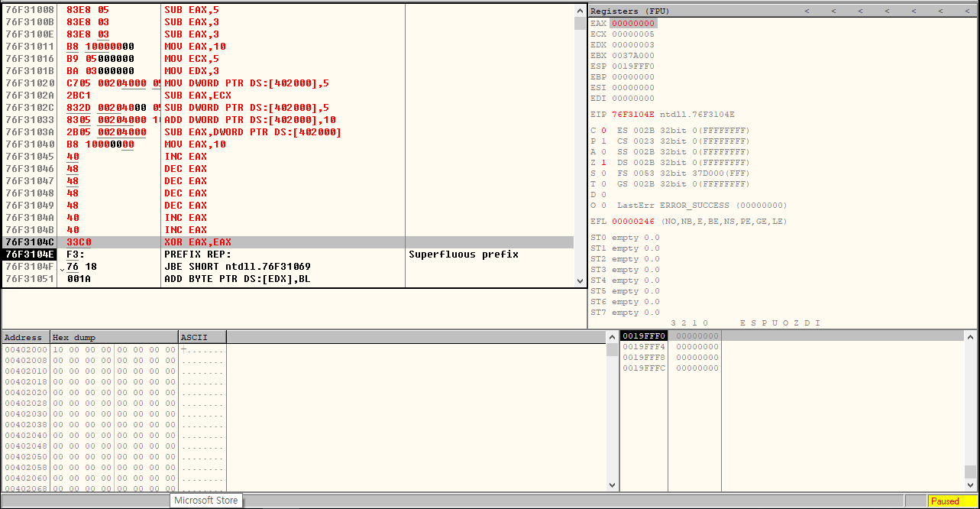This screenshot has width=980, height=509.
Task: Click the Superfluous prefix comment
Action: pyautogui.click(x=464, y=254)
